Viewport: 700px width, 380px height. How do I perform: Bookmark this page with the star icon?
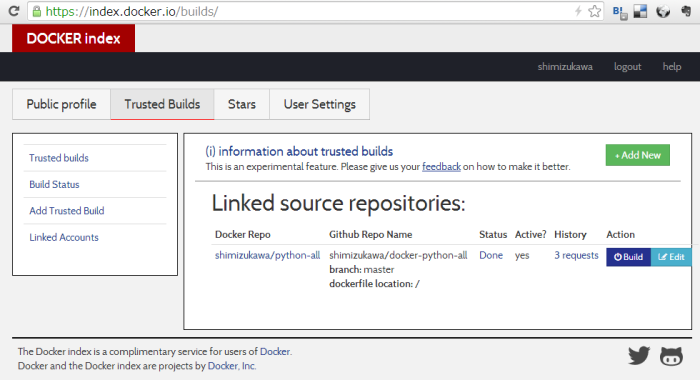(594, 11)
